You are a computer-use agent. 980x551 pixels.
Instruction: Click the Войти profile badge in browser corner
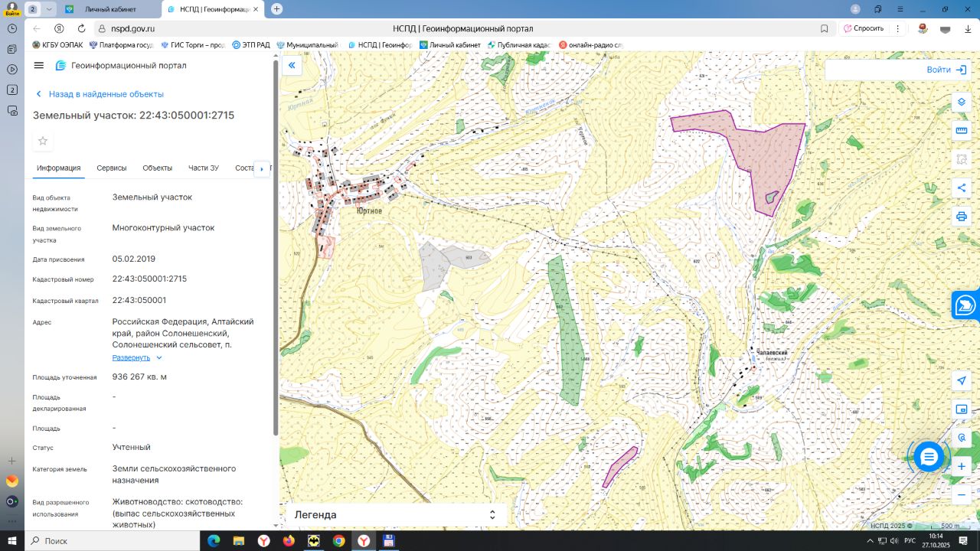coord(12,9)
